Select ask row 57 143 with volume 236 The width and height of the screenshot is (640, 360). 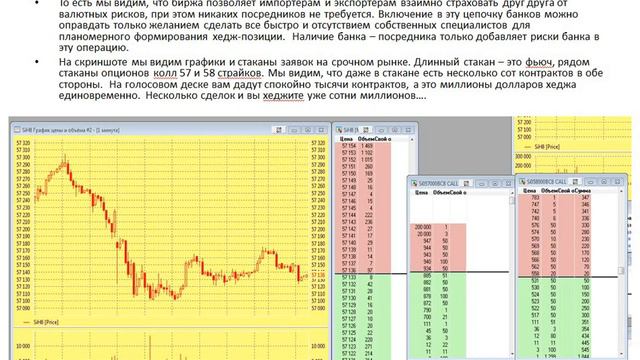[x=363, y=222]
